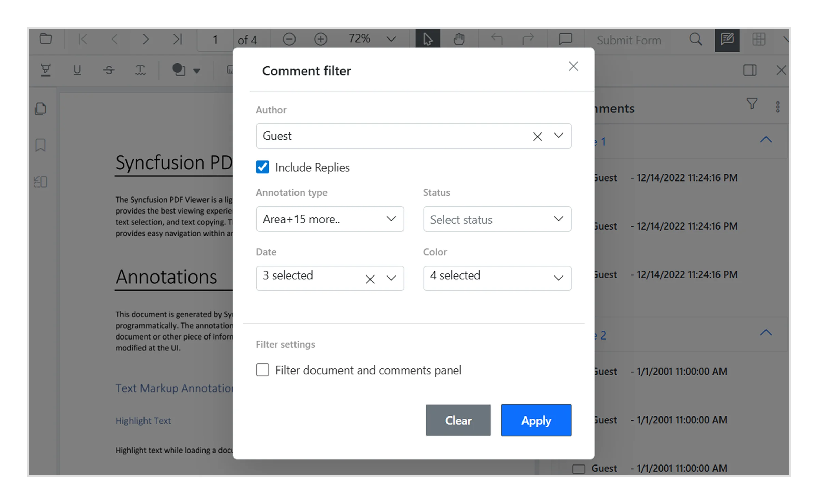
Task: Click the filter funnel icon in comments panel
Action: [x=752, y=104]
